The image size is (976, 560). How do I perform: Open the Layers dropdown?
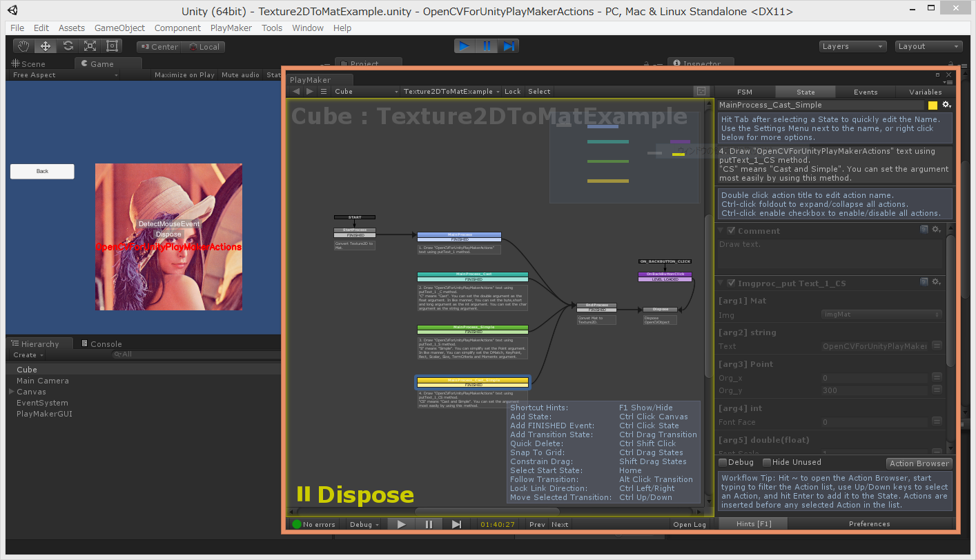pos(852,46)
